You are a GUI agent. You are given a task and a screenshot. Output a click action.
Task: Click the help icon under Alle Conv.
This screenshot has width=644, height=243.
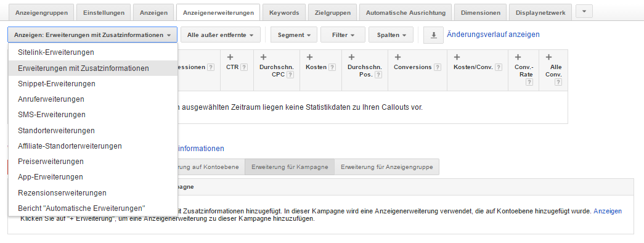tap(558, 82)
